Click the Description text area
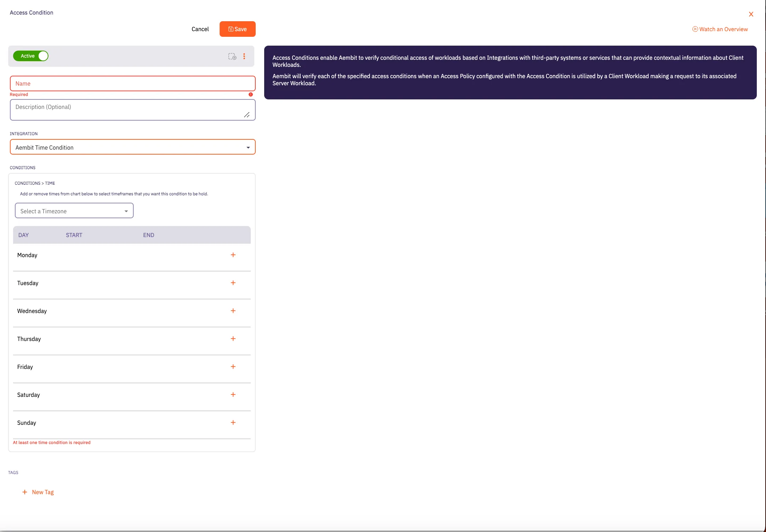Screen dimensions: 766x532 pos(133,108)
